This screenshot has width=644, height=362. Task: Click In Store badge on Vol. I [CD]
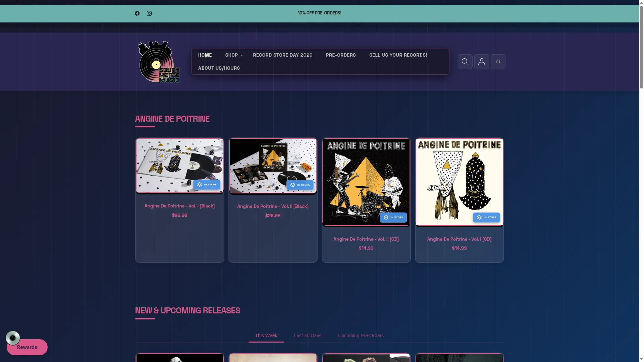(486, 218)
